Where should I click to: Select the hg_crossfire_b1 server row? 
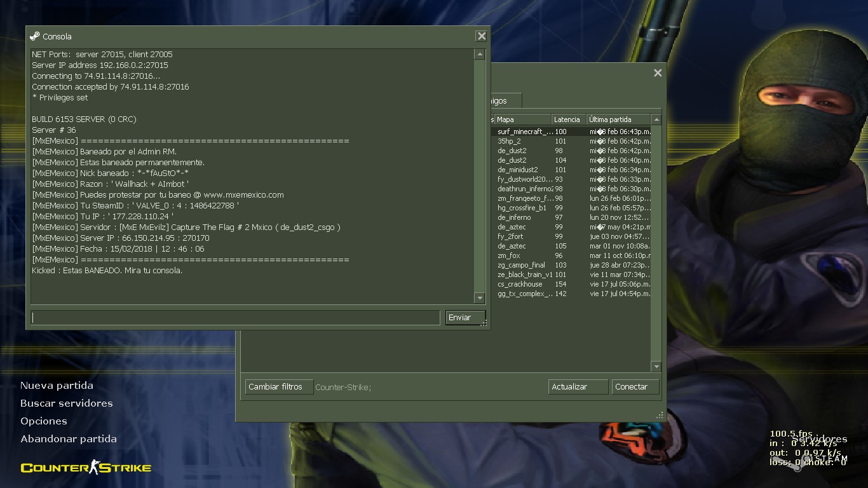click(571, 208)
